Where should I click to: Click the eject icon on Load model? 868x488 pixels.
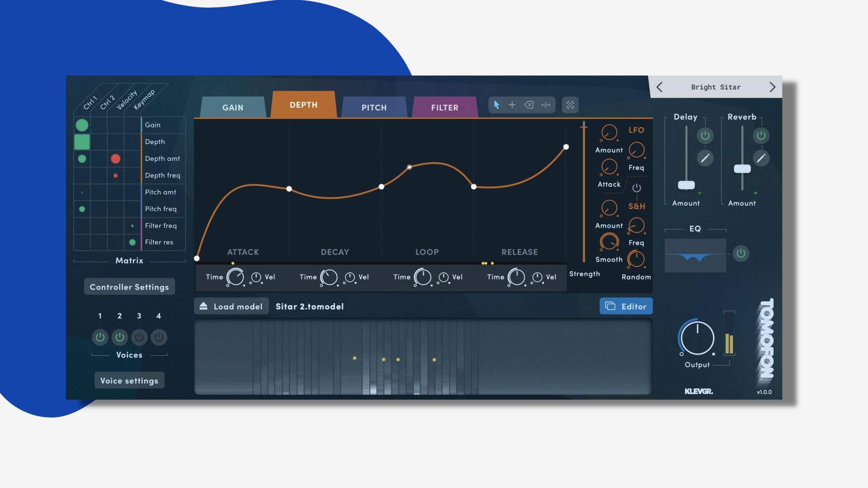(203, 306)
